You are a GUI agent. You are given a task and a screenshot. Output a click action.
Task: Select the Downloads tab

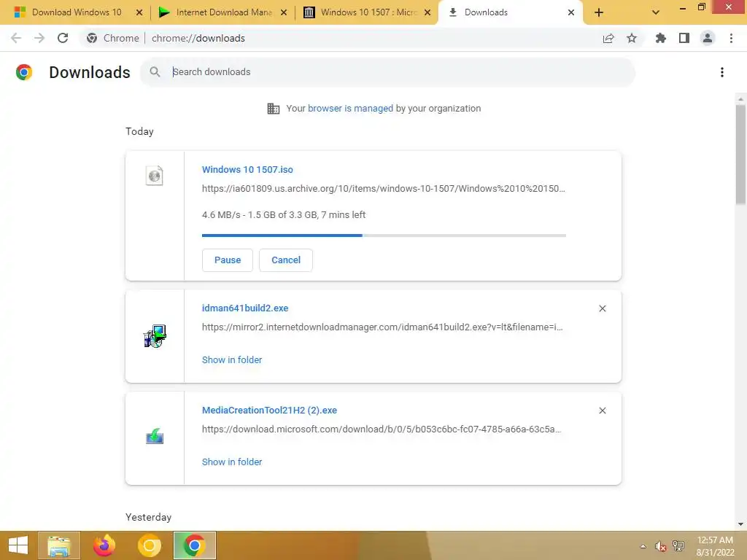click(x=508, y=12)
